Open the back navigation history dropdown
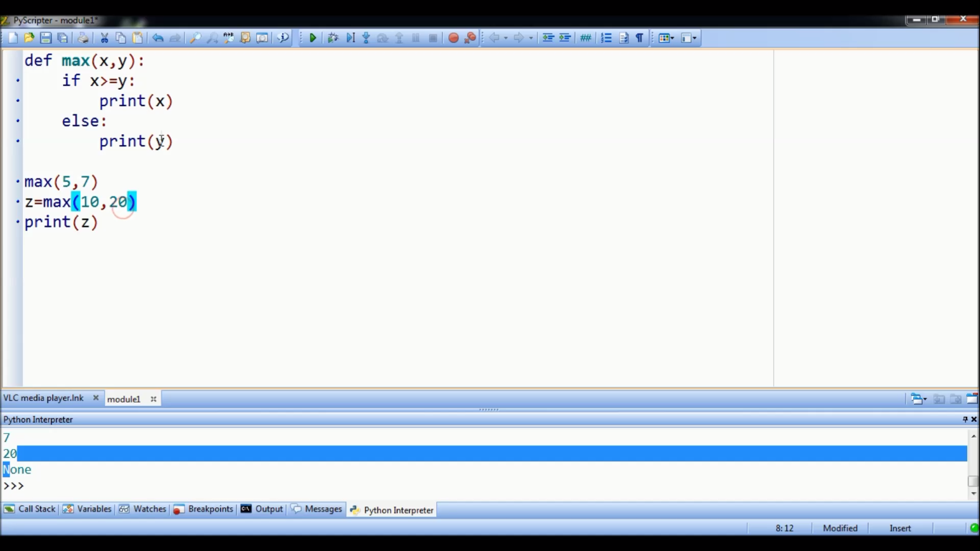980x551 pixels. pos(504,37)
